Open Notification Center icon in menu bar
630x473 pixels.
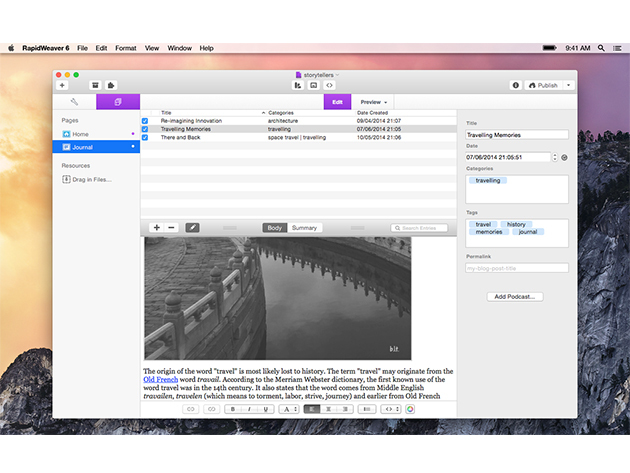click(617, 48)
